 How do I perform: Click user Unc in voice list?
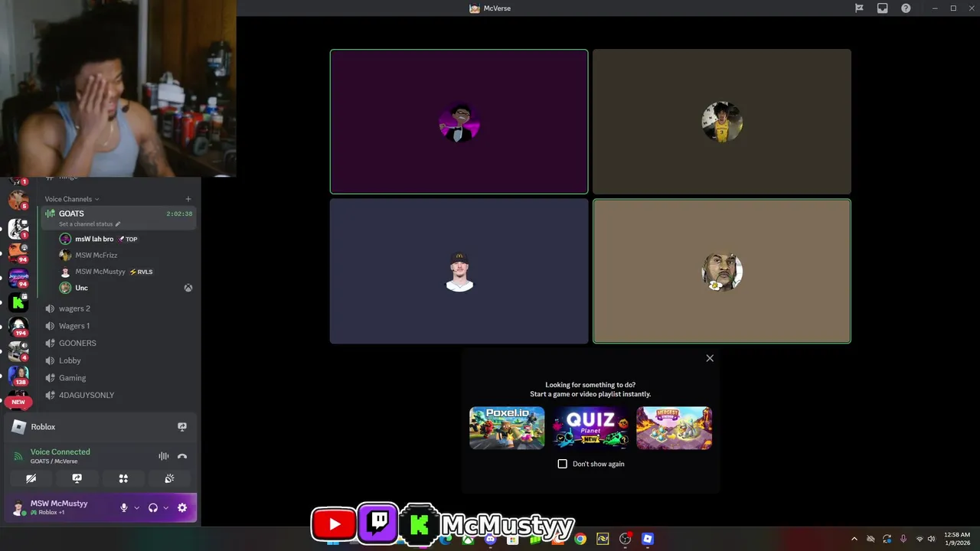81,288
